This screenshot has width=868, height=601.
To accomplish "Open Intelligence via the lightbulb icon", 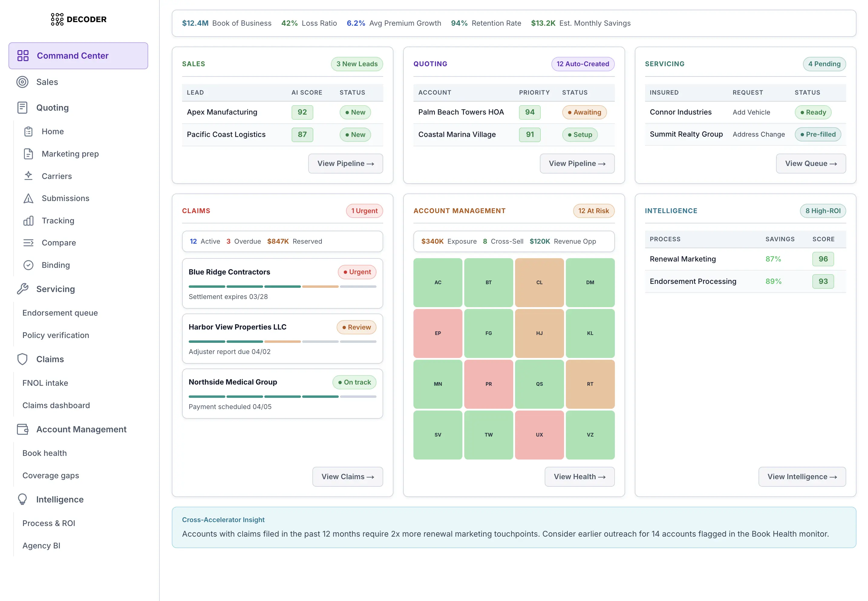I will pyautogui.click(x=23, y=499).
